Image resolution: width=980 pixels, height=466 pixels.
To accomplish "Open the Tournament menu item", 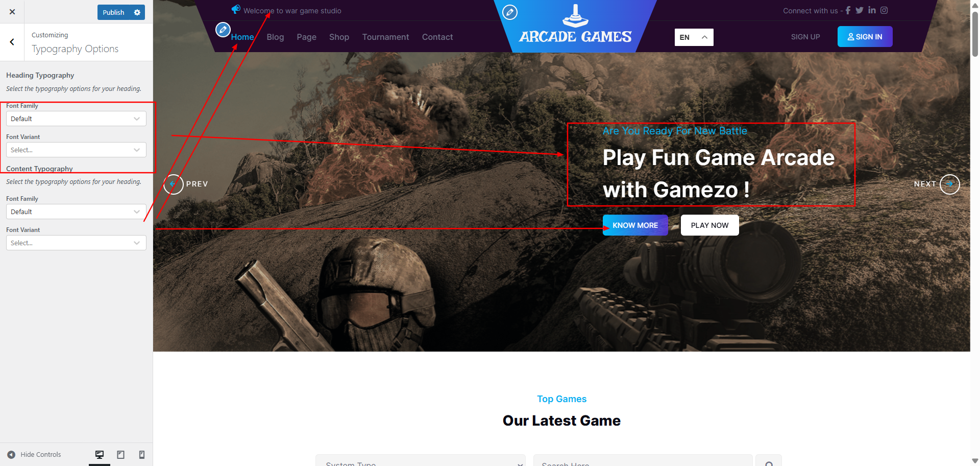I will tap(385, 37).
